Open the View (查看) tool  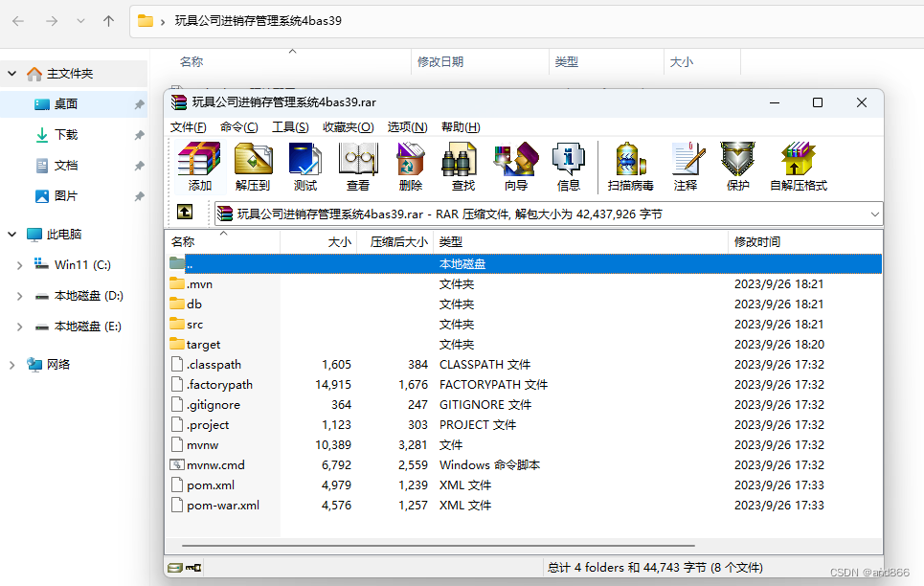[358, 167]
